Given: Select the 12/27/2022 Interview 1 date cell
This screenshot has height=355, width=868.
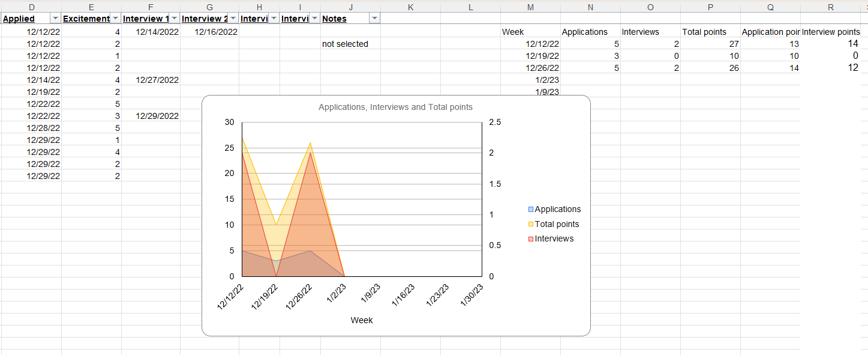Looking at the screenshot, I should pos(151,80).
